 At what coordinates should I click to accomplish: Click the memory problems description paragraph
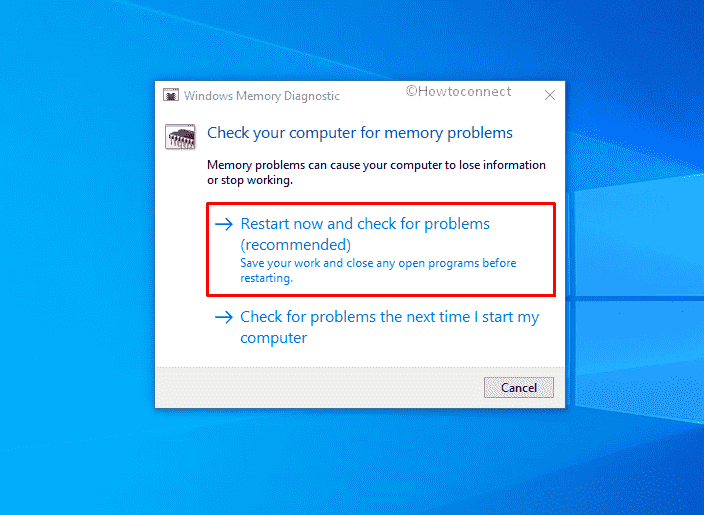pyautogui.click(x=376, y=172)
